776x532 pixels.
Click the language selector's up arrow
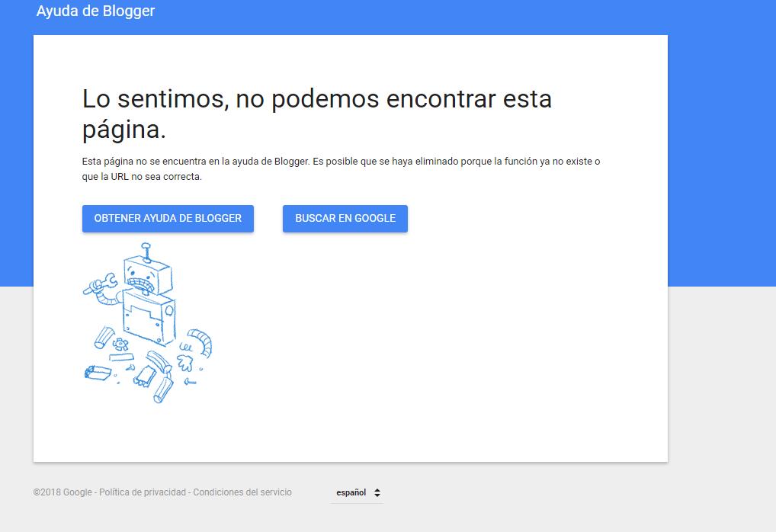click(x=377, y=489)
